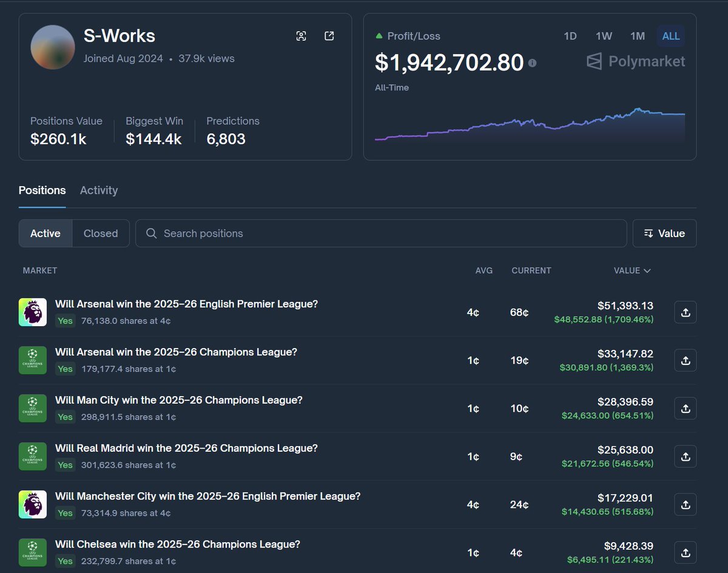This screenshot has width=728, height=573.
Task: Click Champions League logo for Man City market
Action: tap(33, 408)
